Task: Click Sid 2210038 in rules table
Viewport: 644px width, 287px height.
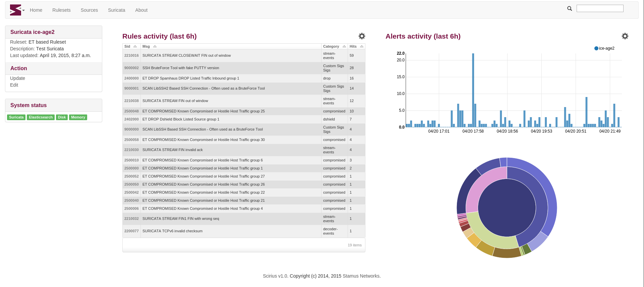Action: tap(131, 101)
